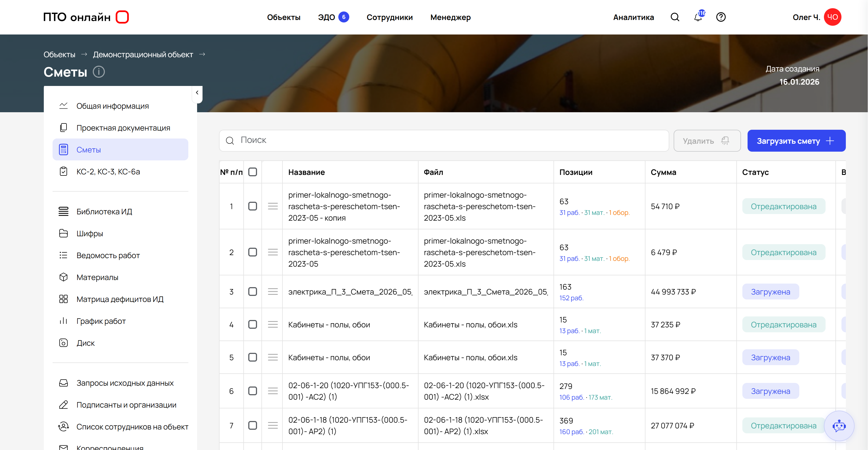Click the Материалы cube icon

[63, 277]
